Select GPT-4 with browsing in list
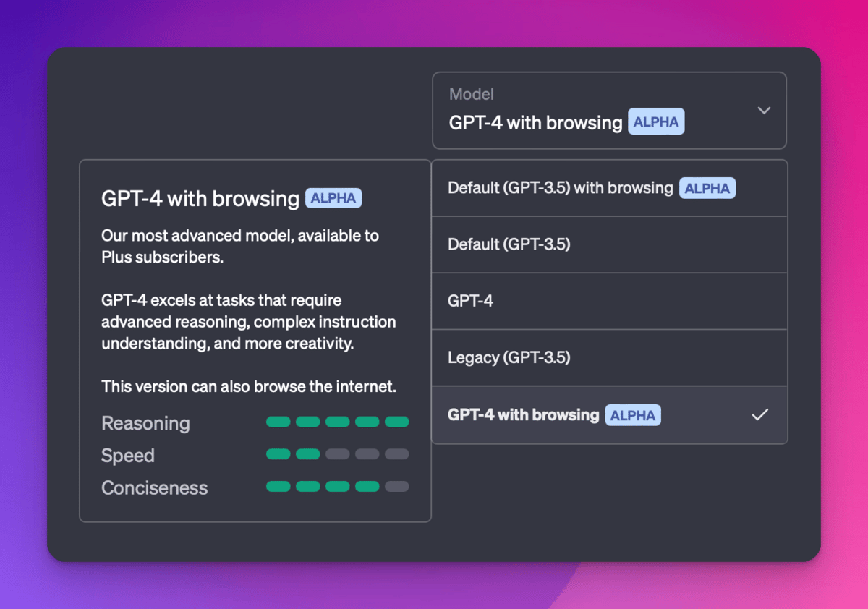Screen dimensions: 868x609 [609, 414]
